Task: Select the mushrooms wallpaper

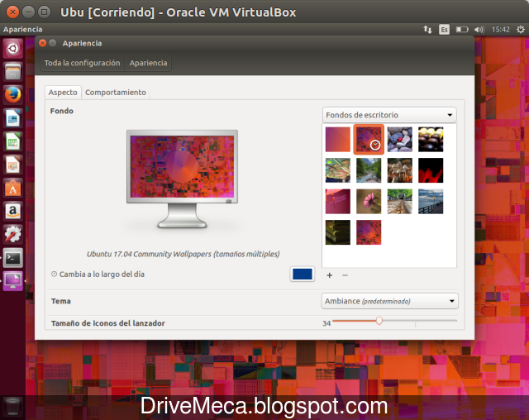Action: pyautogui.click(x=400, y=170)
